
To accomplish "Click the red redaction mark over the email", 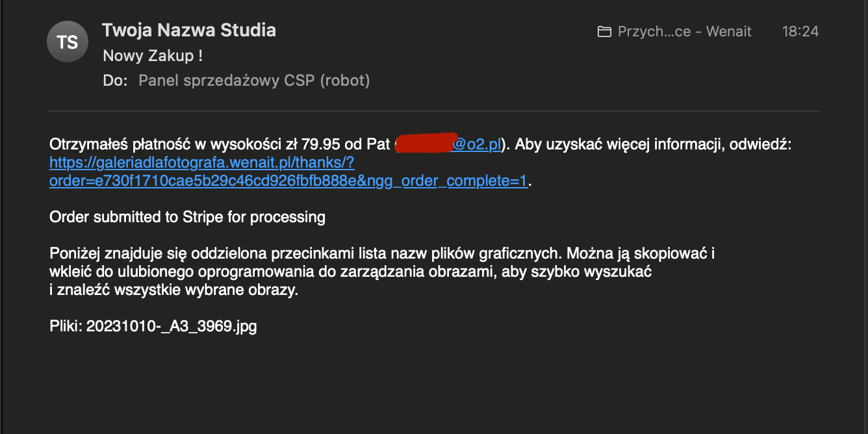I will pyautogui.click(x=423, y=144).
